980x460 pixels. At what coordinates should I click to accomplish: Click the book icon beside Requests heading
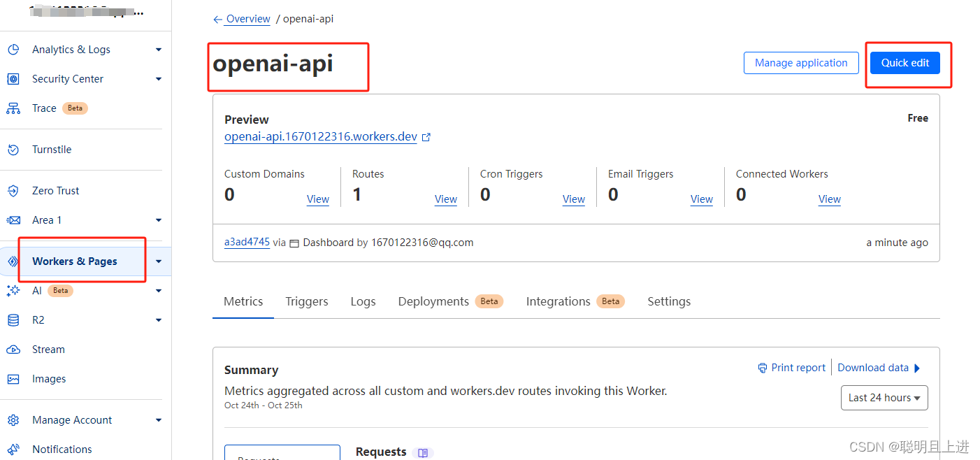pyautogui.click(x=423, y=453)
